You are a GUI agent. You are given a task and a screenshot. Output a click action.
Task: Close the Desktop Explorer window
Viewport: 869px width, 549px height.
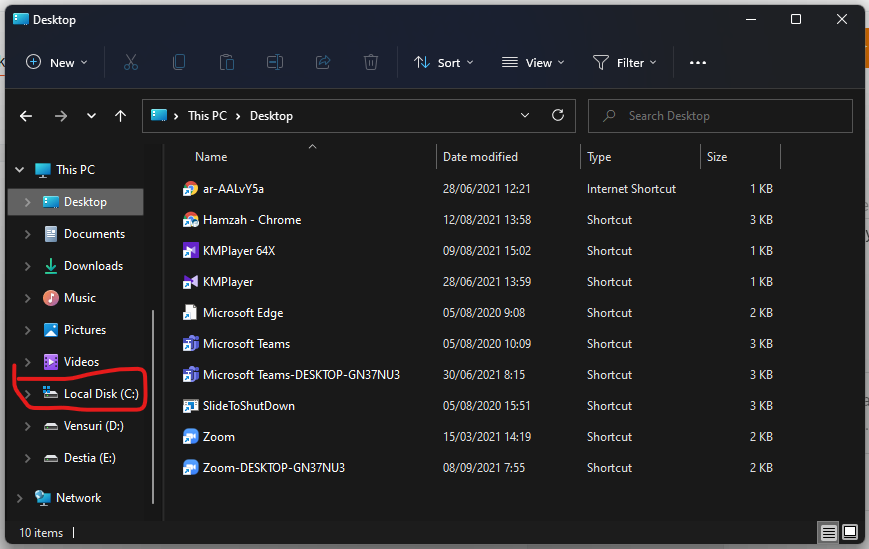point(842,19)
